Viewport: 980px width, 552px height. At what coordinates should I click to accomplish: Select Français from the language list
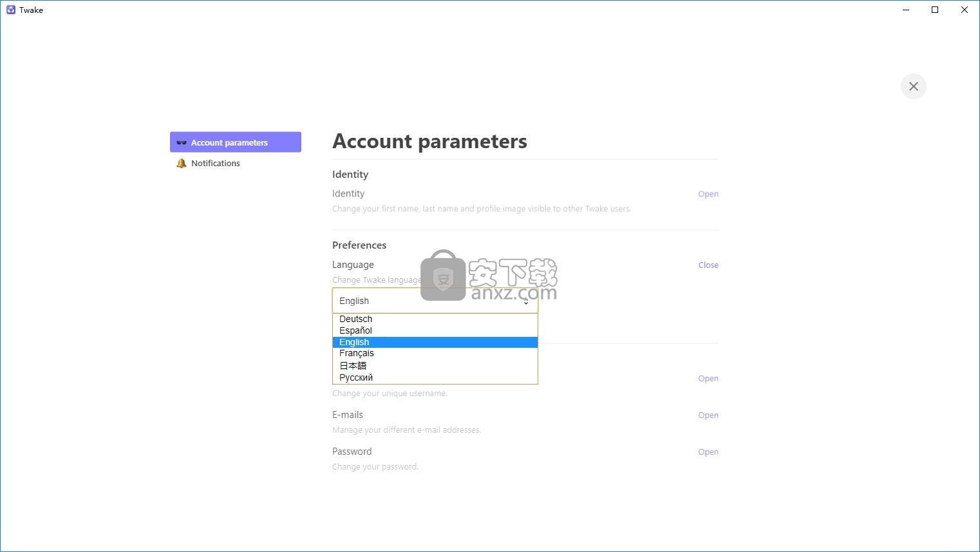pos(435,354)
